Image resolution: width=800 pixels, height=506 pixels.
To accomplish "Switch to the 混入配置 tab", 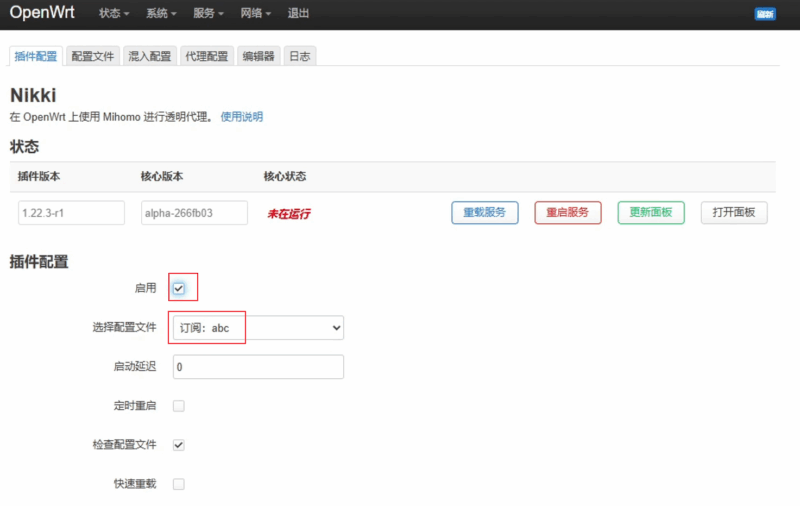I will pyautogui.click(x=150, y=57).
